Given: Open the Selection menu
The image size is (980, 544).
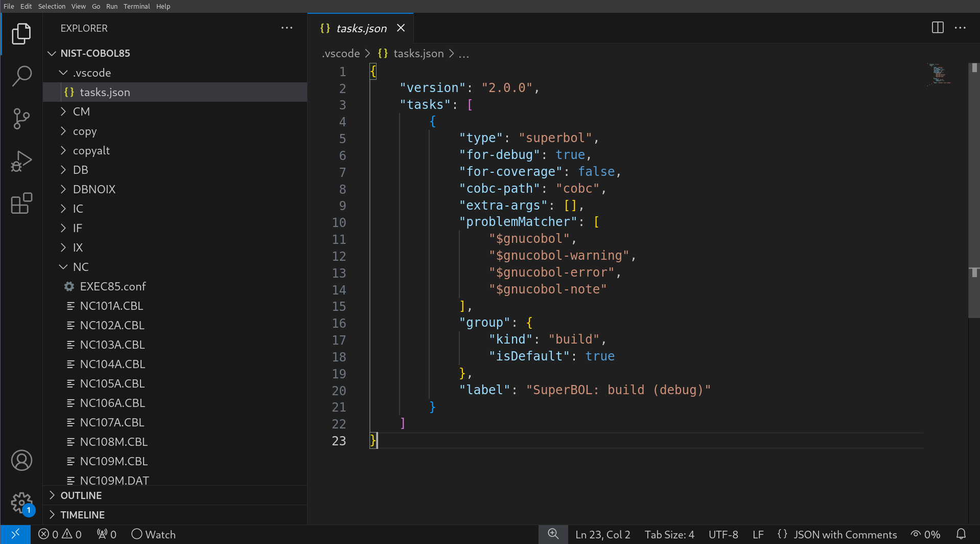Looking at the screenshot, I should point(52,6).
